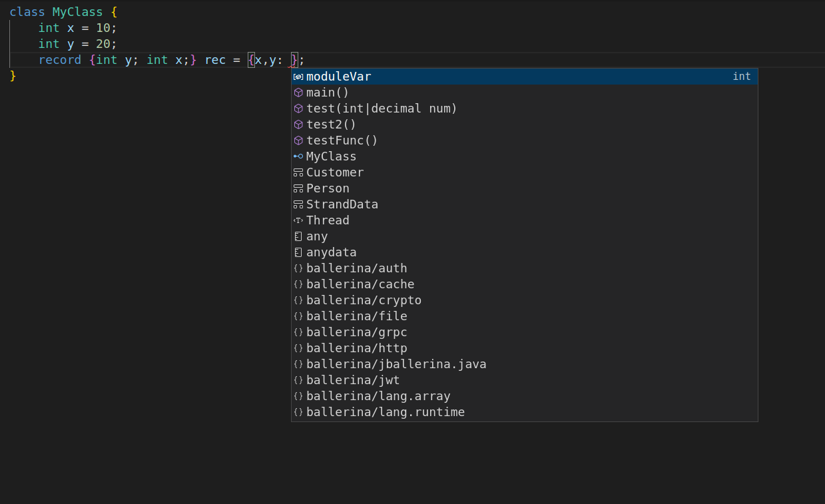Viewport: 825px width, 504px height.
Task: Click the module icon beside ballerina/grpc
Action: click(x=298, y=332)
